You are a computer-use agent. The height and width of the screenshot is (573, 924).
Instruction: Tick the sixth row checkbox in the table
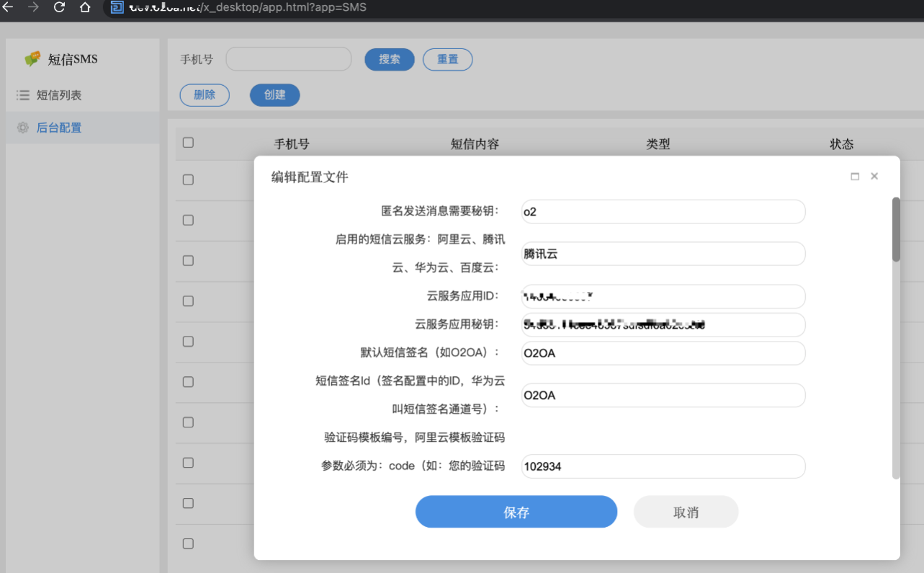point(188,381)
